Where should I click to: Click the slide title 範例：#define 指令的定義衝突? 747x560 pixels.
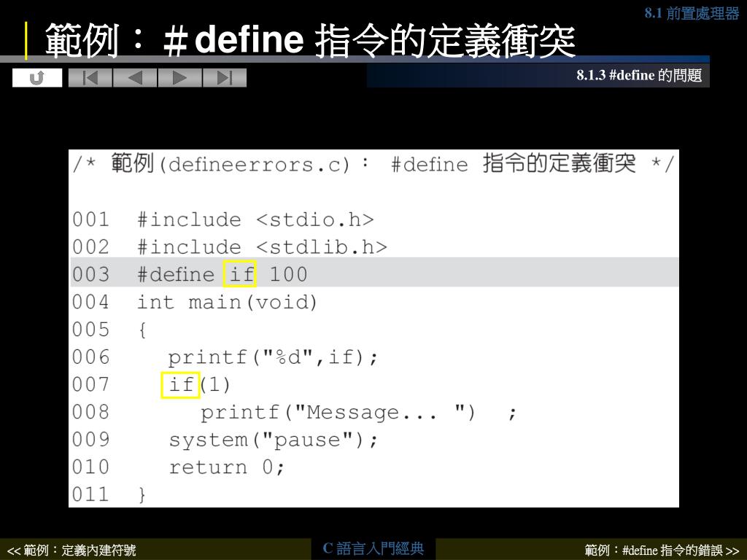click(310, 40)
